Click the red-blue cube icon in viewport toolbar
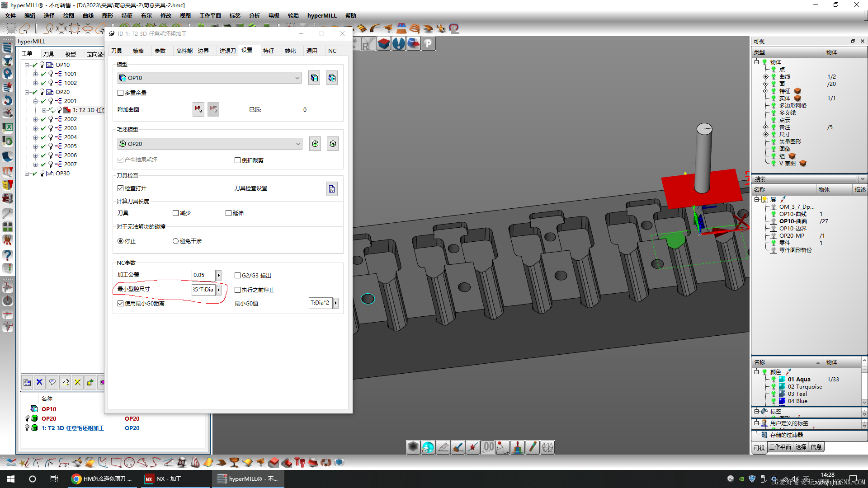This screenshot has height=488, width=868. pyautogui.click(x=384, y=43)
